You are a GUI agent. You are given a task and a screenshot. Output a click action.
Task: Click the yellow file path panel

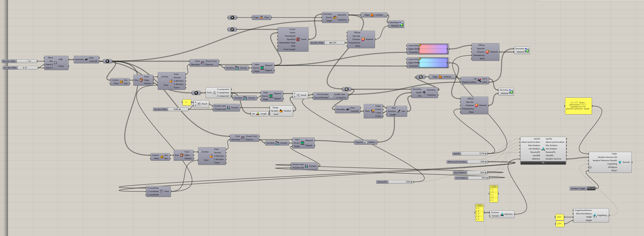click(578, 106)
